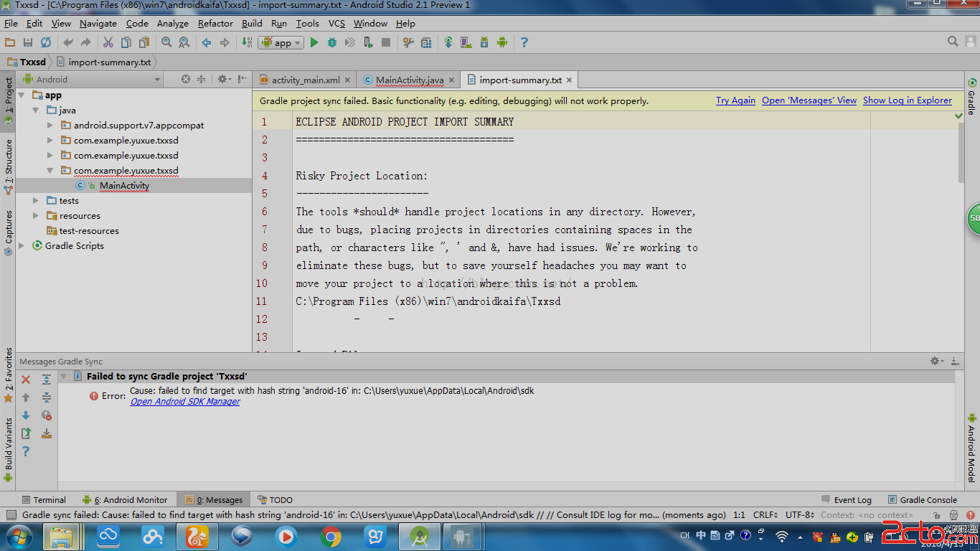Open the Terminal tool window tab

[43, 500]
